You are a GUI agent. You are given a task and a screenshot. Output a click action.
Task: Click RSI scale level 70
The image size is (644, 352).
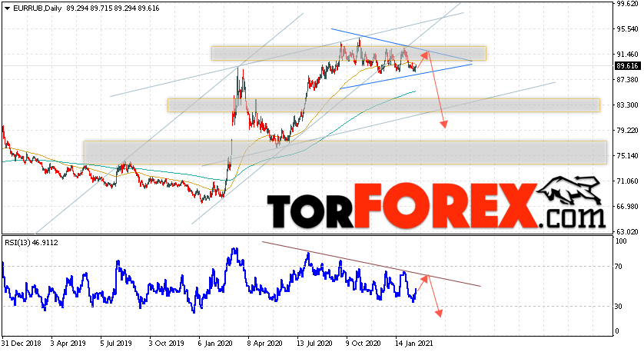(x=619, y=267)
